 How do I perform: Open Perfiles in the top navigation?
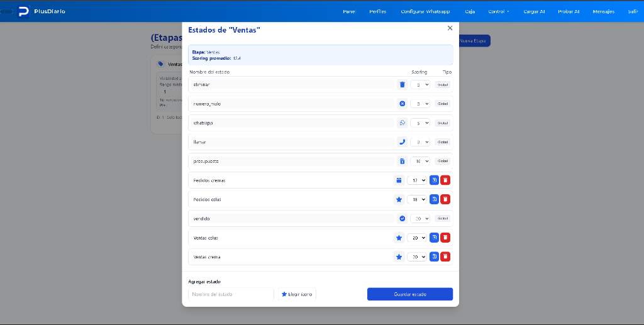tap(378, 11)
